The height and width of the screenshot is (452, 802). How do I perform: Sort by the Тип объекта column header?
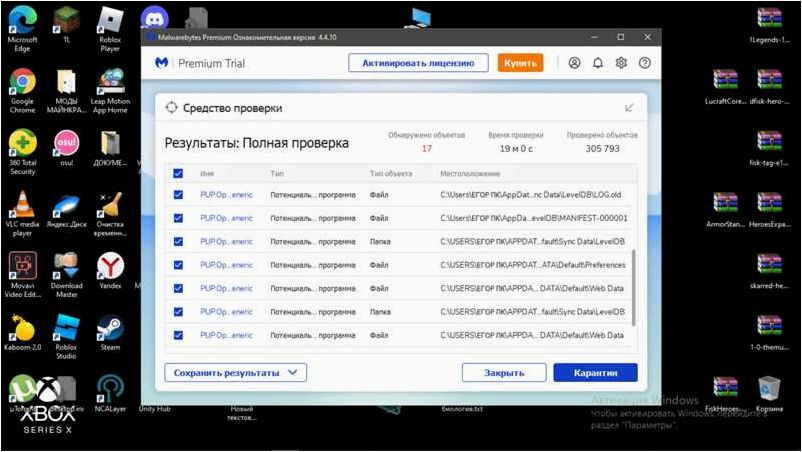(x=391, y=174)
